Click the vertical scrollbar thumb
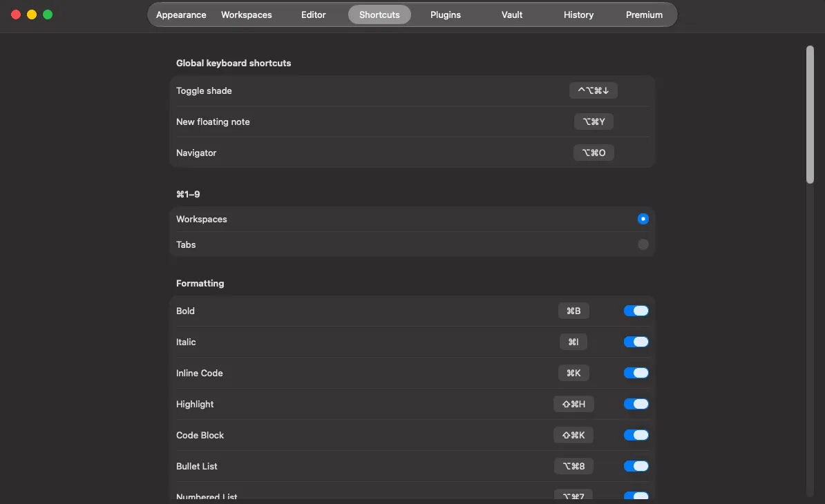The width and height of the screenshot is (825, 504). click(x=810, y=115)
